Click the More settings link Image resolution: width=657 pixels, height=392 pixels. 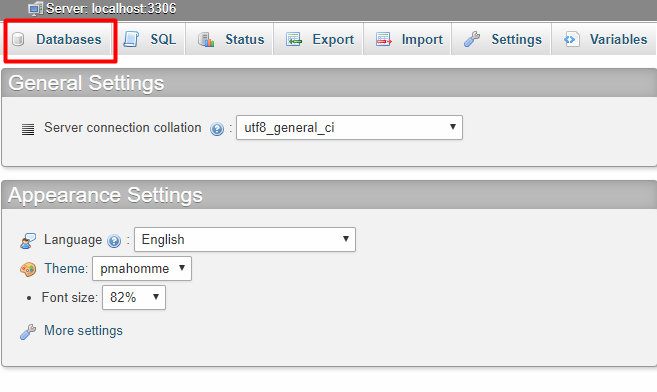point(83,331)
